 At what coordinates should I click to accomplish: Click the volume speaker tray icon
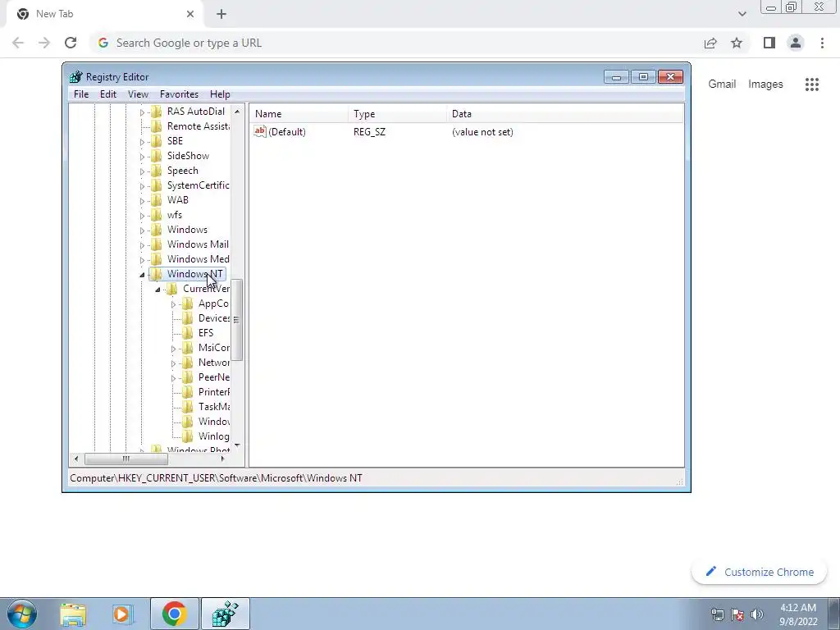(756, 614)
